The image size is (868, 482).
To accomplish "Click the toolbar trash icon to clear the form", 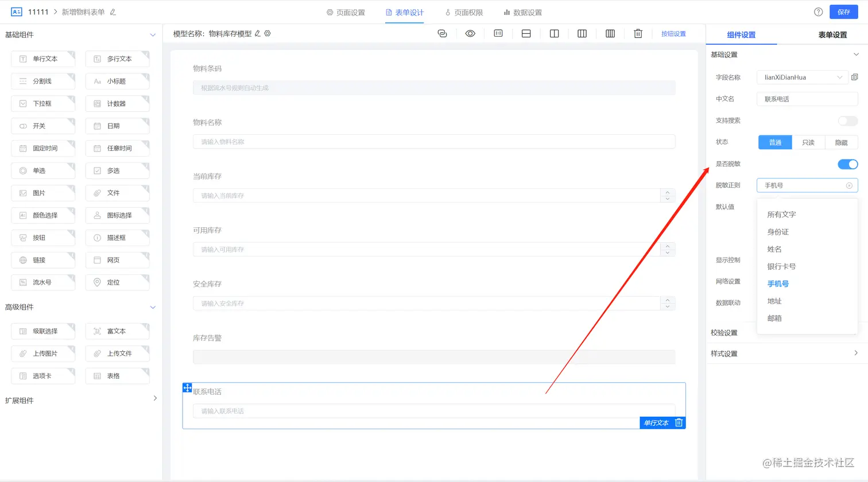I will pos(638,34).
